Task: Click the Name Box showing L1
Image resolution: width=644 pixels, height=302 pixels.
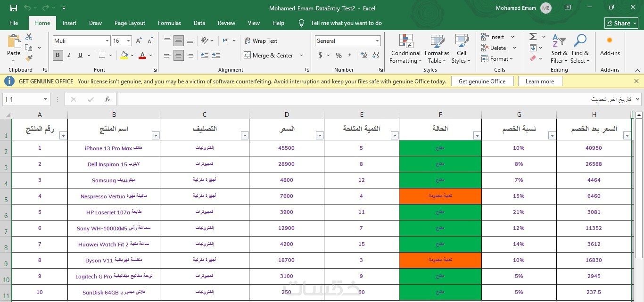Action: (x=26, y=99)
